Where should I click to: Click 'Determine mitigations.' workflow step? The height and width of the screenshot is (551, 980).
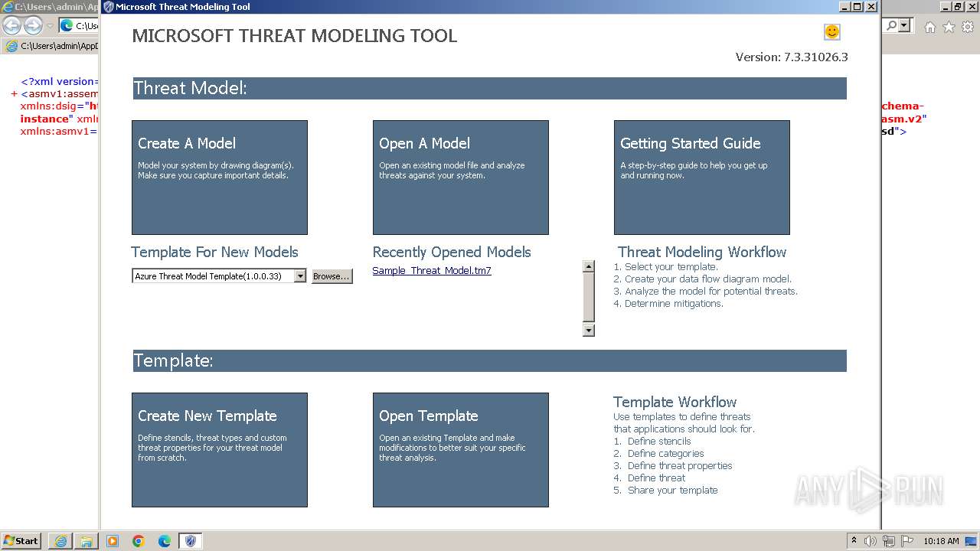668,304
